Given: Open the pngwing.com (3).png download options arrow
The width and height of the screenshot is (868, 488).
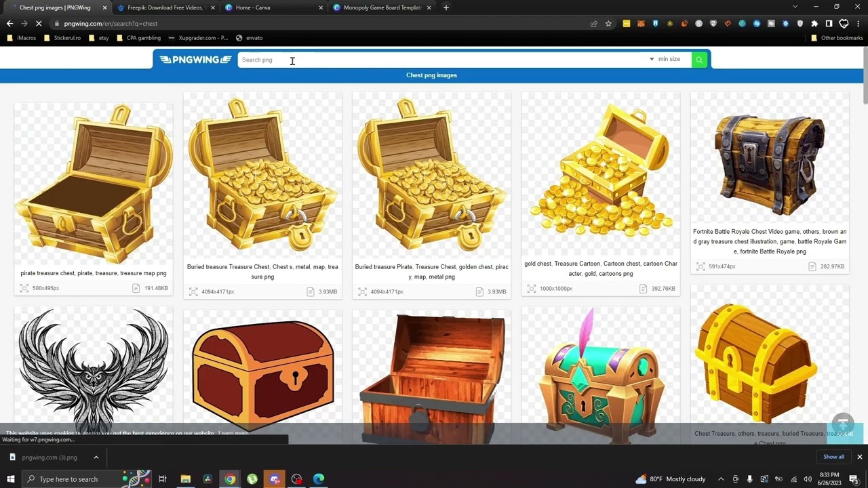Looking at the screenshot, I should click(x=96, y=457).
